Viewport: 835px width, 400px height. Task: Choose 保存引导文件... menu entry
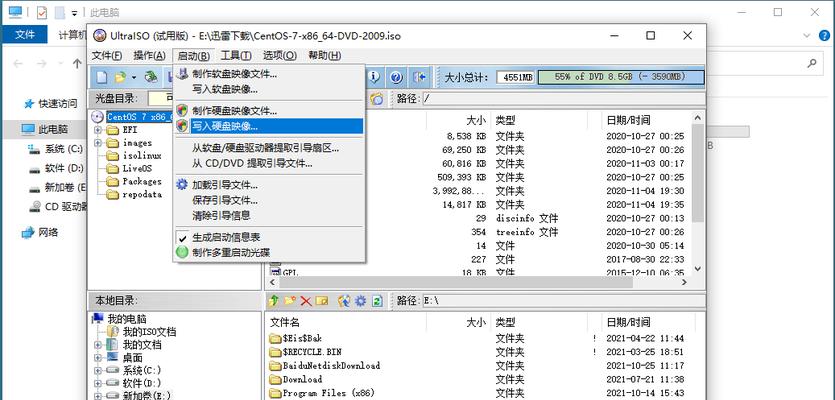(269, 200)
